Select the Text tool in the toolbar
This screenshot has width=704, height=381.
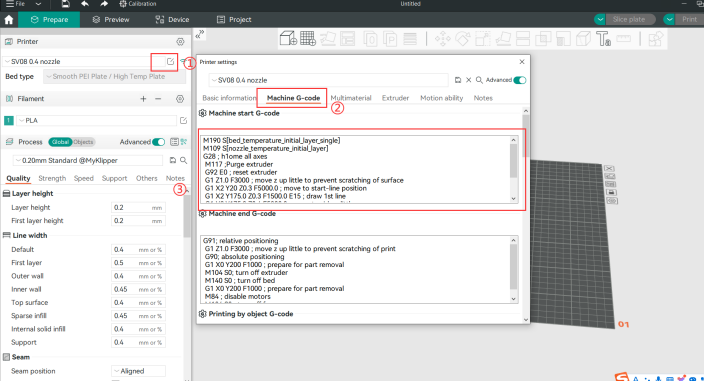(x=603, y=39)
